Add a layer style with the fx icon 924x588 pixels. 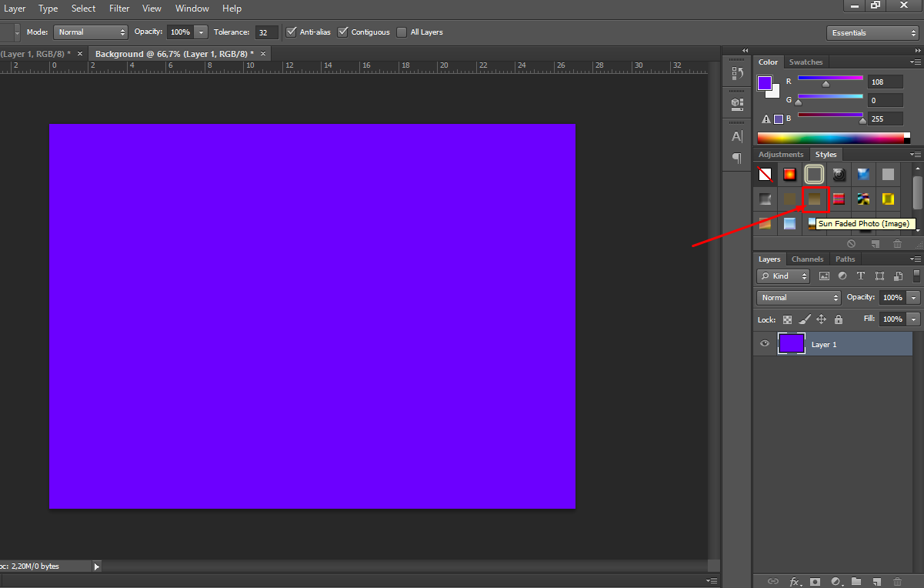(795, 582)
